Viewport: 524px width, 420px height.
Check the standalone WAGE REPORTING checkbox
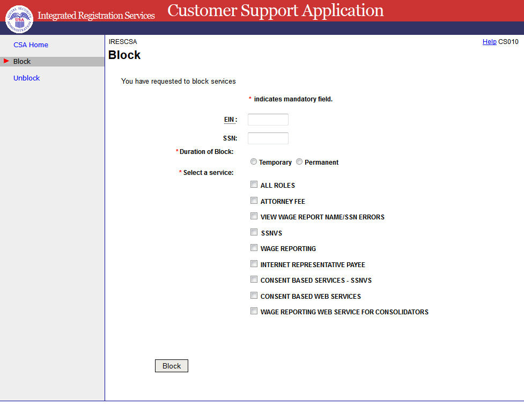[254, 248]
